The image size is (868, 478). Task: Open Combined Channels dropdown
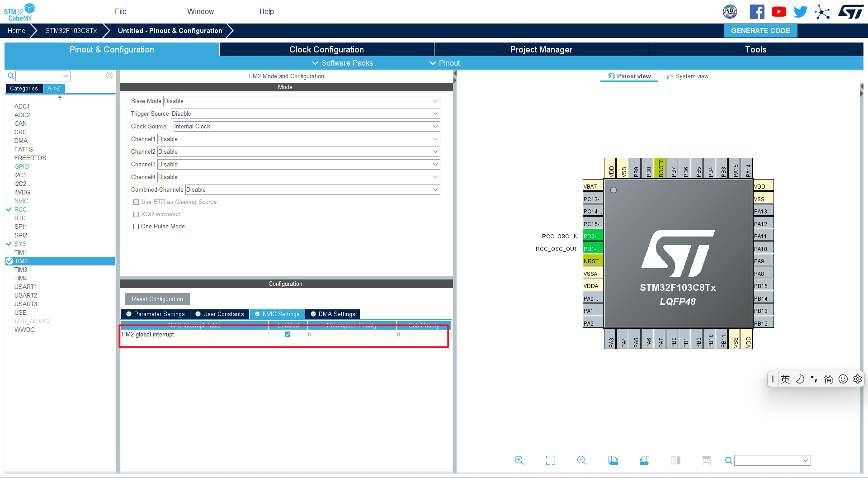(x=312, y=189)
